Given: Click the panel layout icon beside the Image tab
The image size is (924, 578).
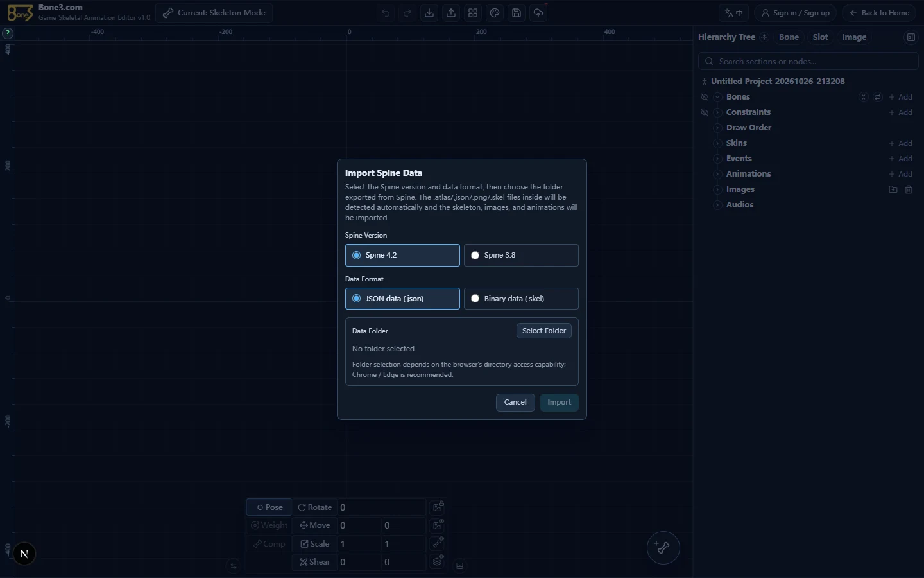Looking at the screenshot, I should (x=911, y=37).
